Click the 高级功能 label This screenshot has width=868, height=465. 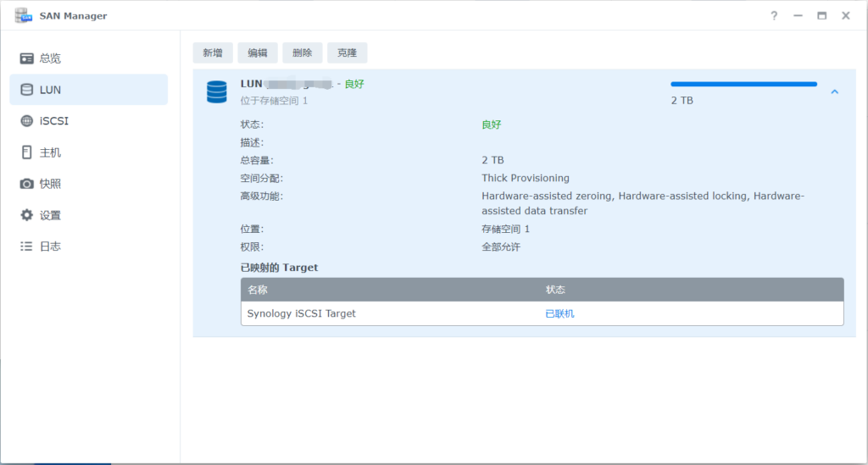tap(261, 196)
